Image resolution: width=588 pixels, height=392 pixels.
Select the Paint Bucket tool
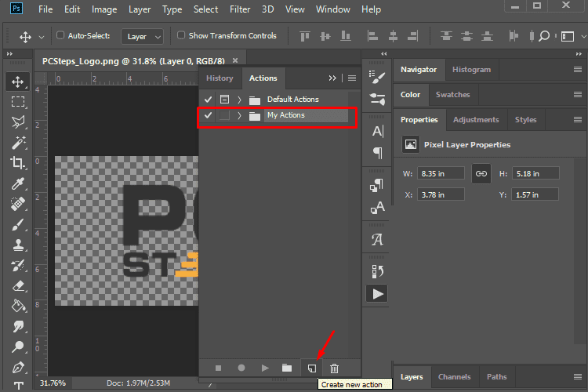[17, 306]
